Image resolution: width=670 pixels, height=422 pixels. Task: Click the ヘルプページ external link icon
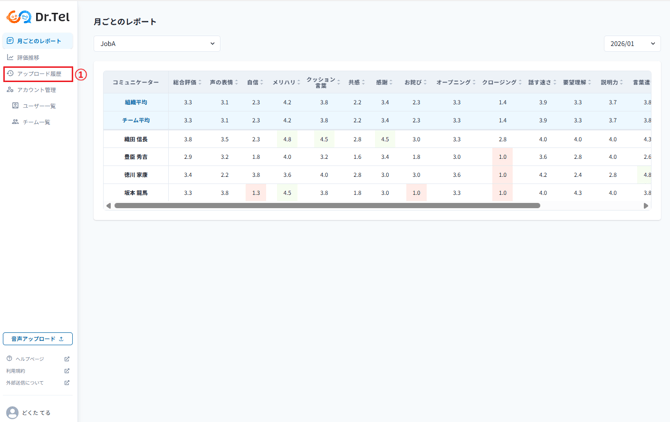[67, 359]
